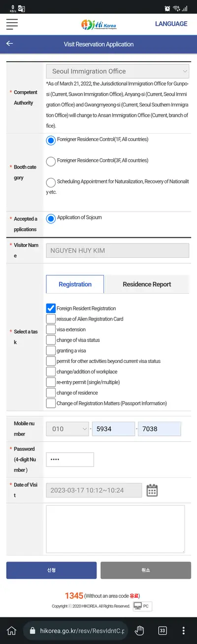The height and width of the screenshot is (644, 197).
Task: Submit with the blue 신청 button
Action: (x=51, y=570)
